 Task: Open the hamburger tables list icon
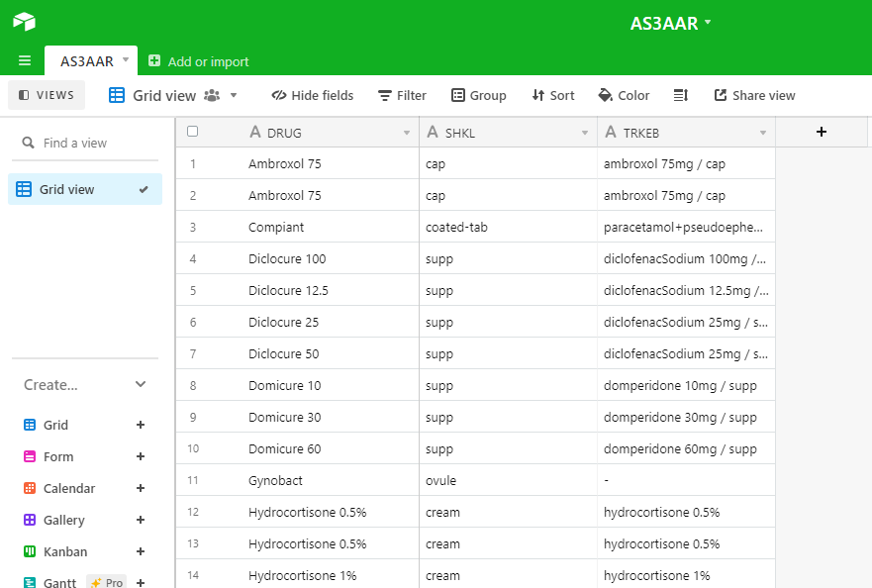(x=25, y=60)
